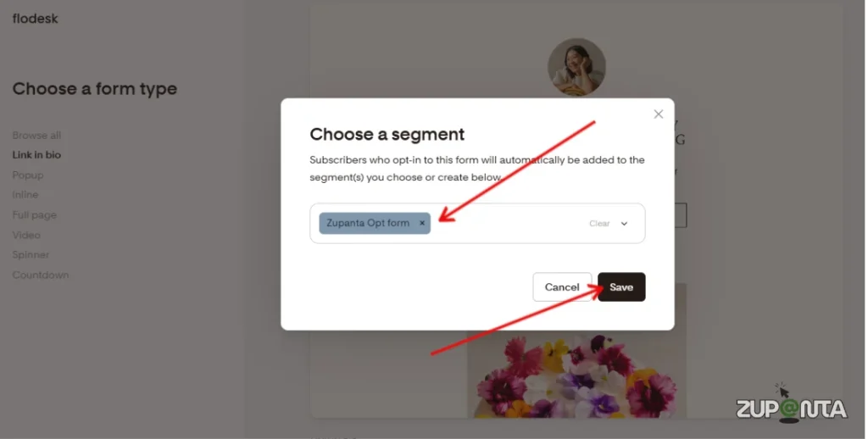
Task: Click the profile photo in template preview
Action: tap(576, 67)
